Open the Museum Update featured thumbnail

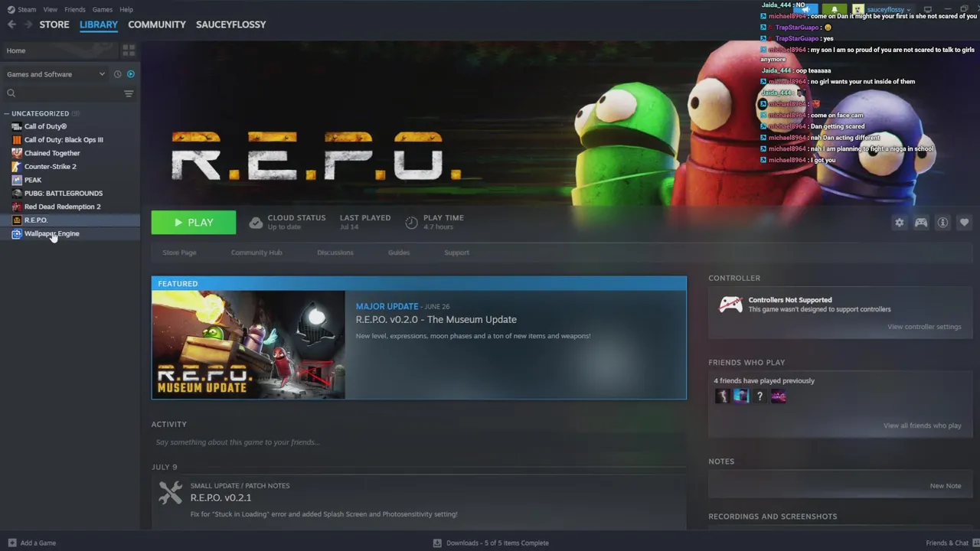248,344
